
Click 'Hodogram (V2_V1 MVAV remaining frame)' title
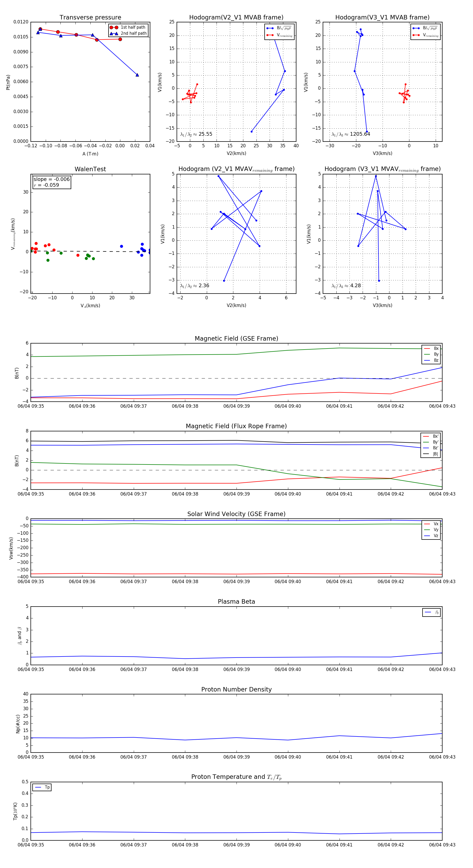pyautogui.click(x=236, y=169)
